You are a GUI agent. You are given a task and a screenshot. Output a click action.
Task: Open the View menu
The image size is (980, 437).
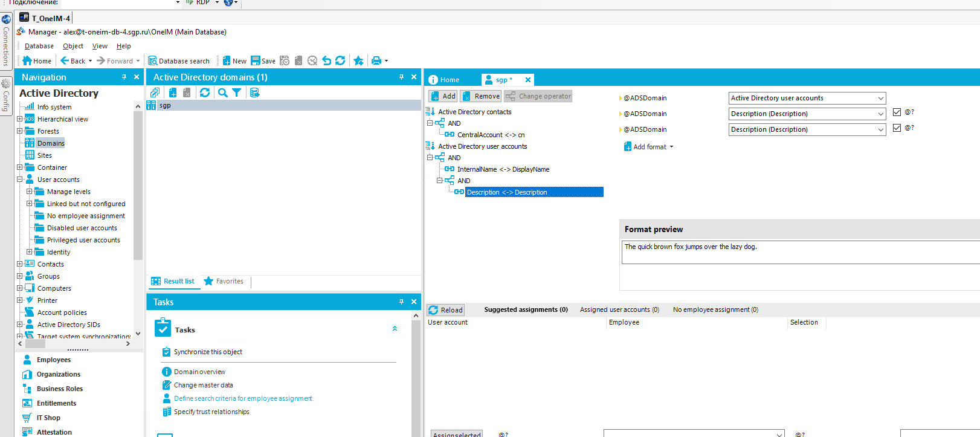[100, 46]
